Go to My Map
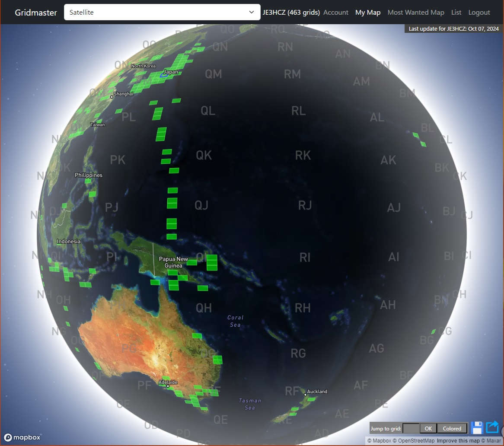504x446 pixels. (367, 13)
